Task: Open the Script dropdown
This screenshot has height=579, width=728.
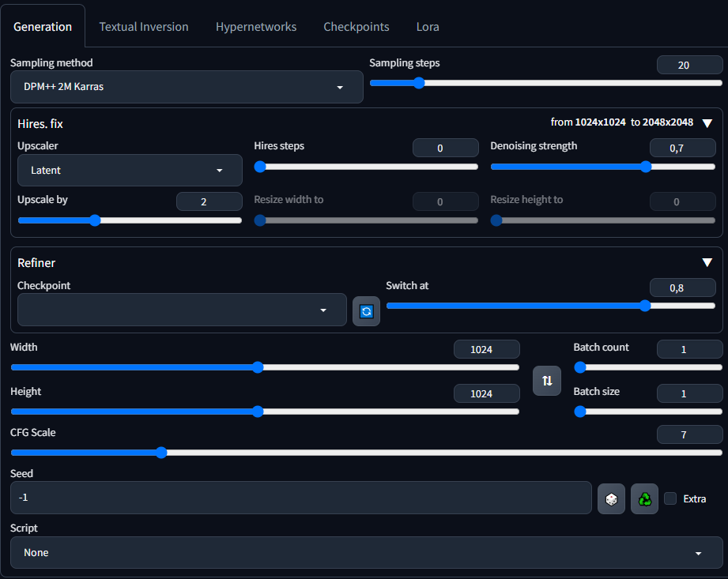Action: coord(366,553)
